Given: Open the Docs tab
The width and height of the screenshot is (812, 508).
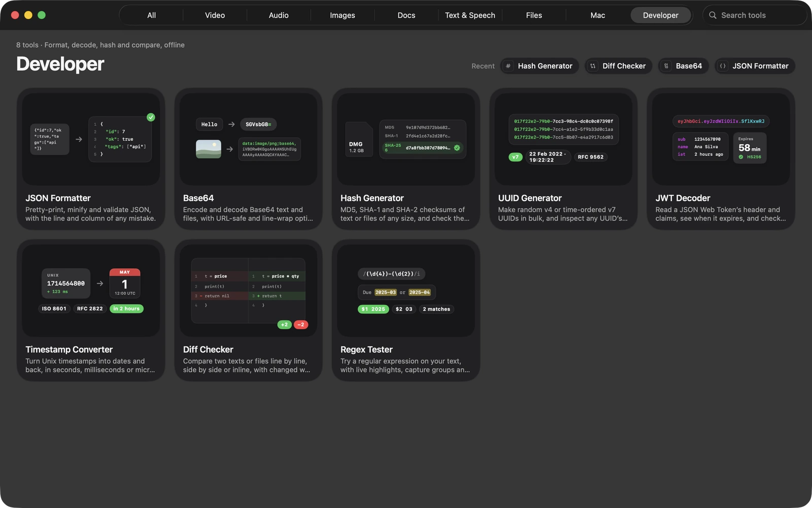Looking at the screenshot, I should 406,15.
